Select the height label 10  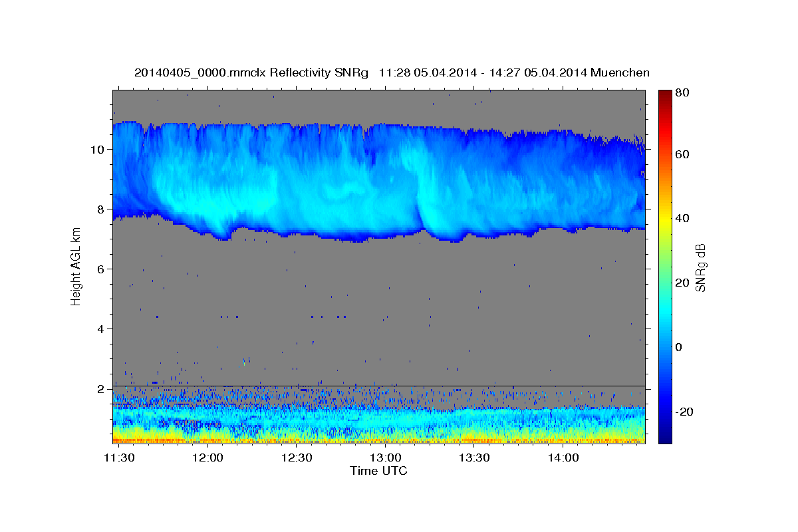click(99, 150)
